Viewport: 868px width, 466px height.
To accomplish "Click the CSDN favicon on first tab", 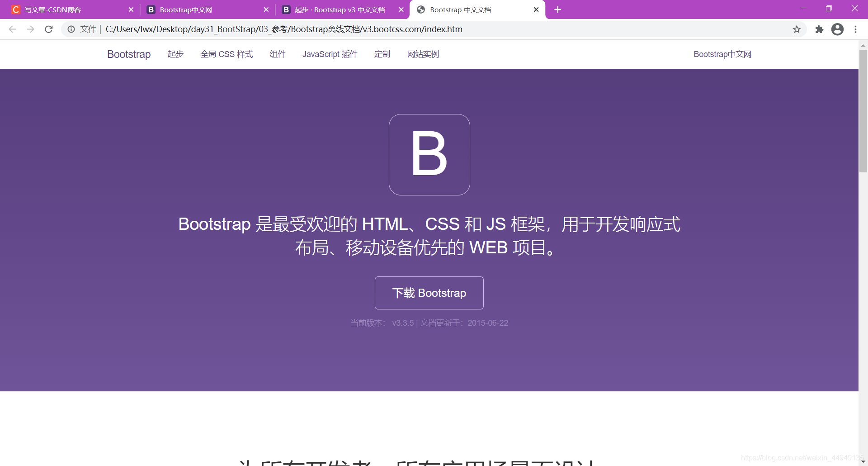I will [x=16, y=10].
